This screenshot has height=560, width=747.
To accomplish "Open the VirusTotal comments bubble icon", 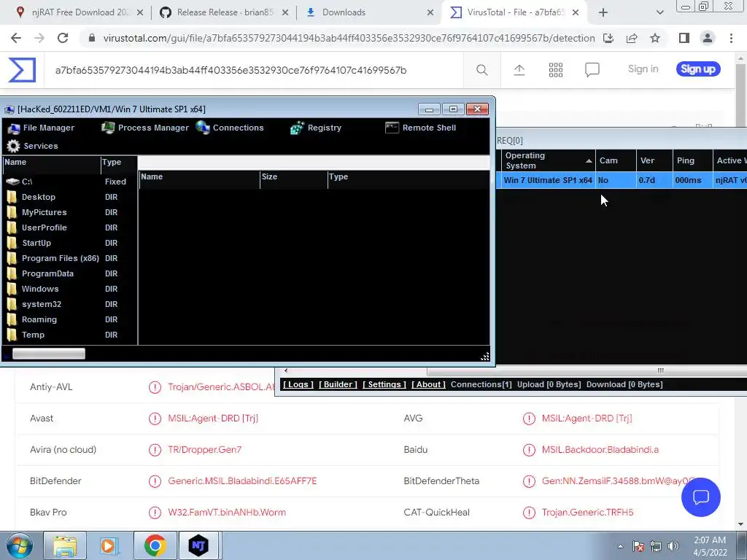I will [x=592, y=70].
